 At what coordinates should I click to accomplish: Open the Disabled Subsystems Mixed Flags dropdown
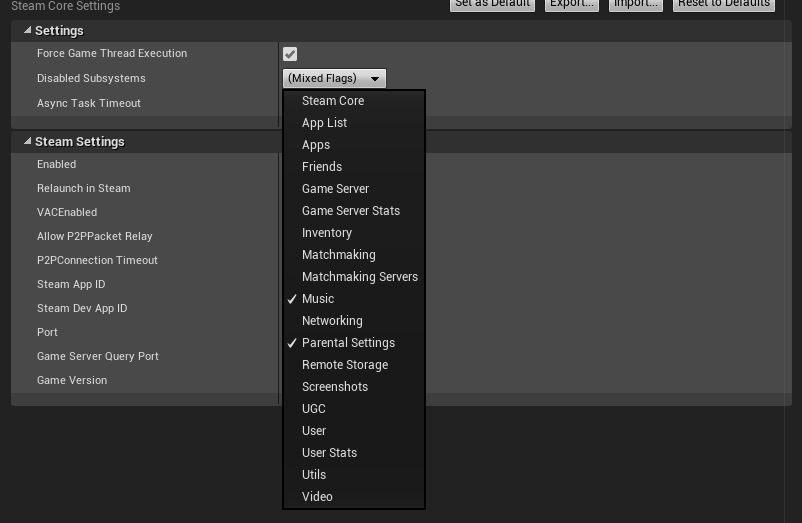[334, 78]
